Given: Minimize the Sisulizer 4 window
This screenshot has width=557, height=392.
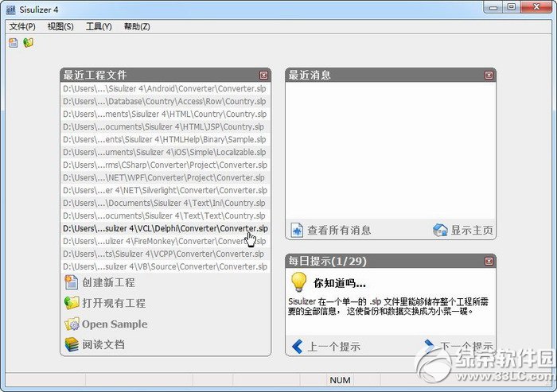Looking at the screenshot, I should [x=493, y=7].
